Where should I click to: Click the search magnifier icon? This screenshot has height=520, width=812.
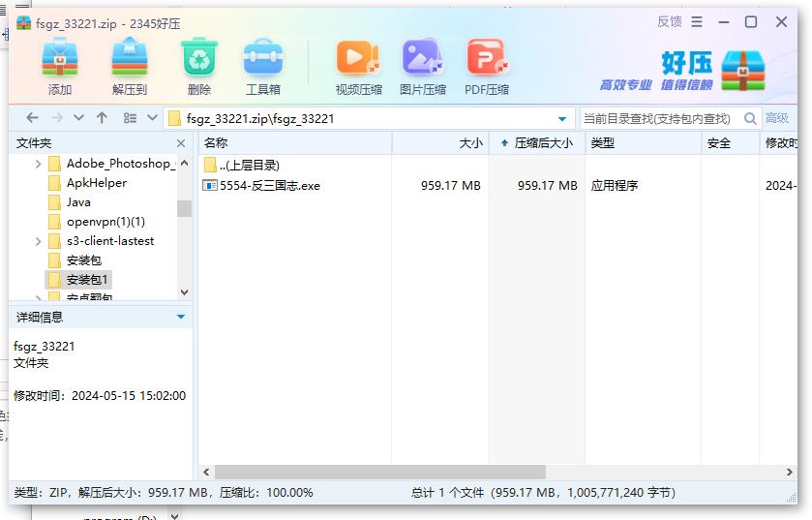tap(750, 118)
